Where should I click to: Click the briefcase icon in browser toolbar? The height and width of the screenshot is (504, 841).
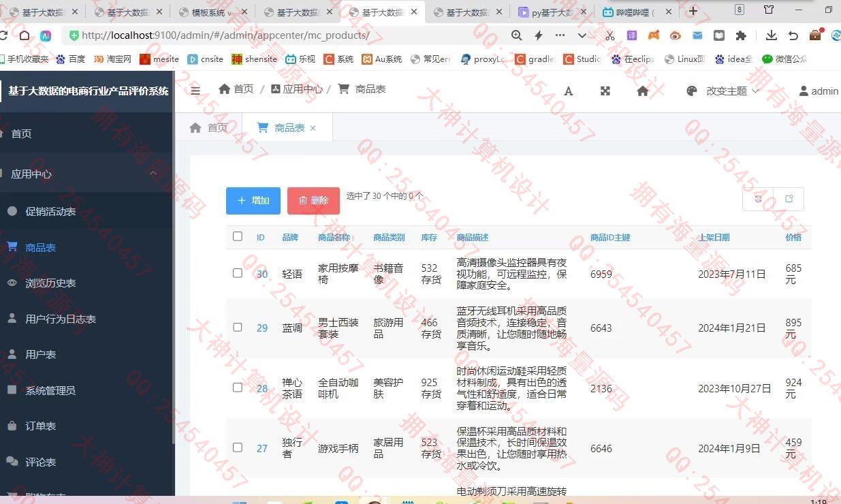point(816,35)
